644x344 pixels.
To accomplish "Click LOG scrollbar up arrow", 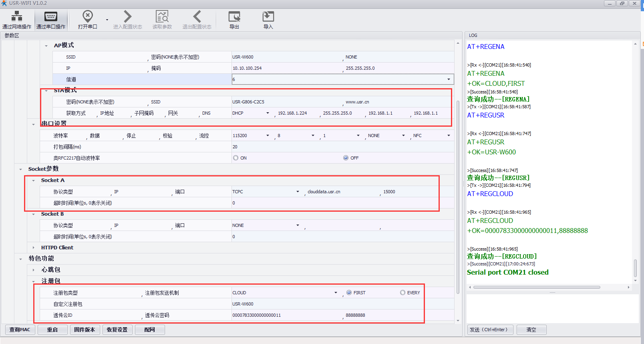I will pos(635,44).
